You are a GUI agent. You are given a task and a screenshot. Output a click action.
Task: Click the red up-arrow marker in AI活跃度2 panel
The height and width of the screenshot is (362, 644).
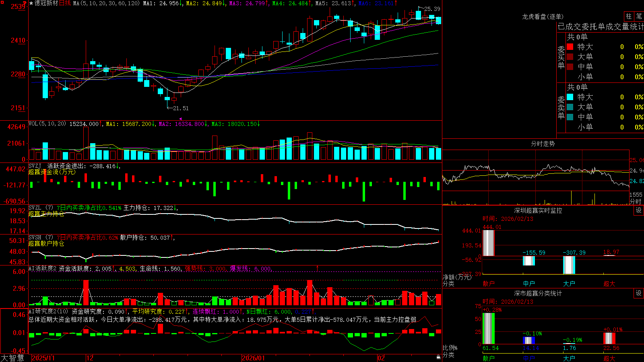(x=318, y=268)
